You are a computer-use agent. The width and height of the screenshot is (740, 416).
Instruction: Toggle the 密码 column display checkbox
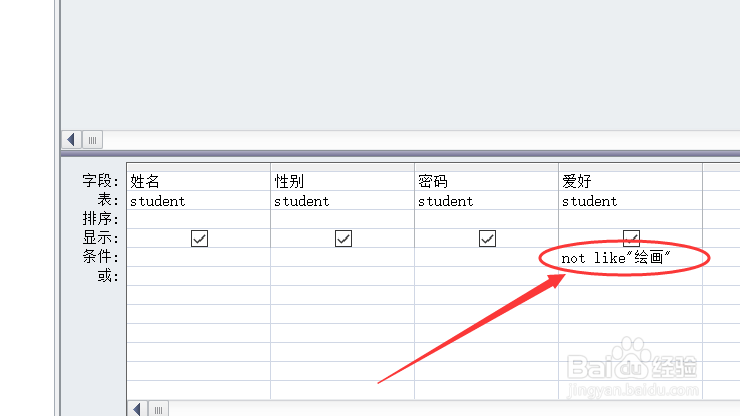(x=487, y=238)
